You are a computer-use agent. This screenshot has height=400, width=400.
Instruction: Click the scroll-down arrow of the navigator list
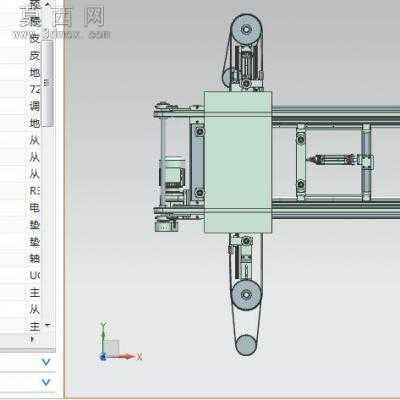(48, 325)
